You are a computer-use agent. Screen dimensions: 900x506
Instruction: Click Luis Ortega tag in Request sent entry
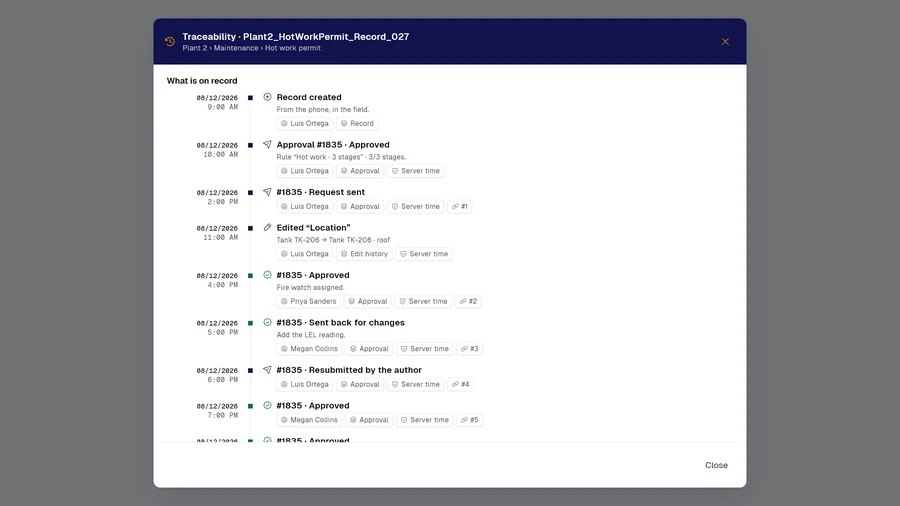(x=304, y=207)
